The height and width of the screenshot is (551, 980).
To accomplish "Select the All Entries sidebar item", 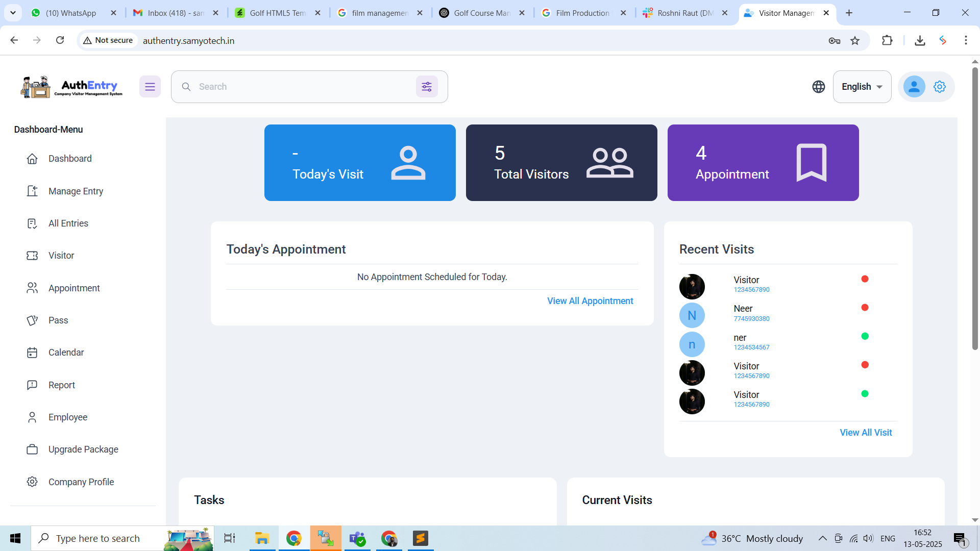I will pos(68,223).
